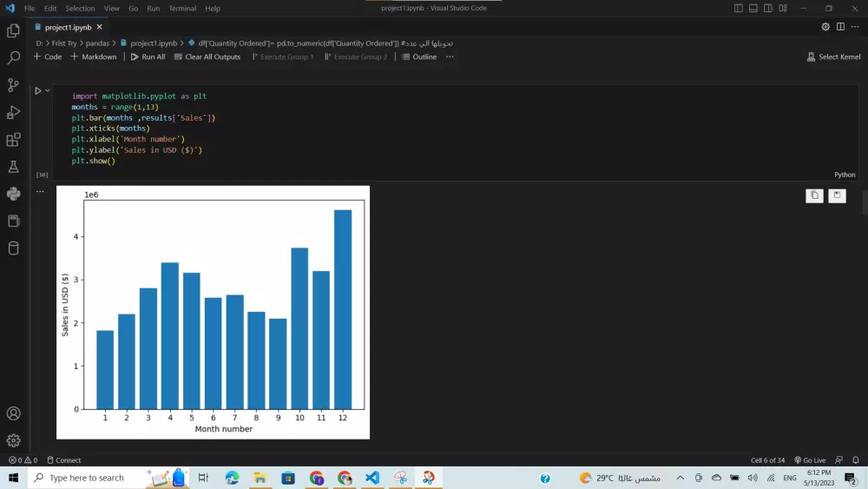Viewport: 868px width, 489px height.
Task: Open Microsoft Edge from taskbar
Action: click(232, 478)
